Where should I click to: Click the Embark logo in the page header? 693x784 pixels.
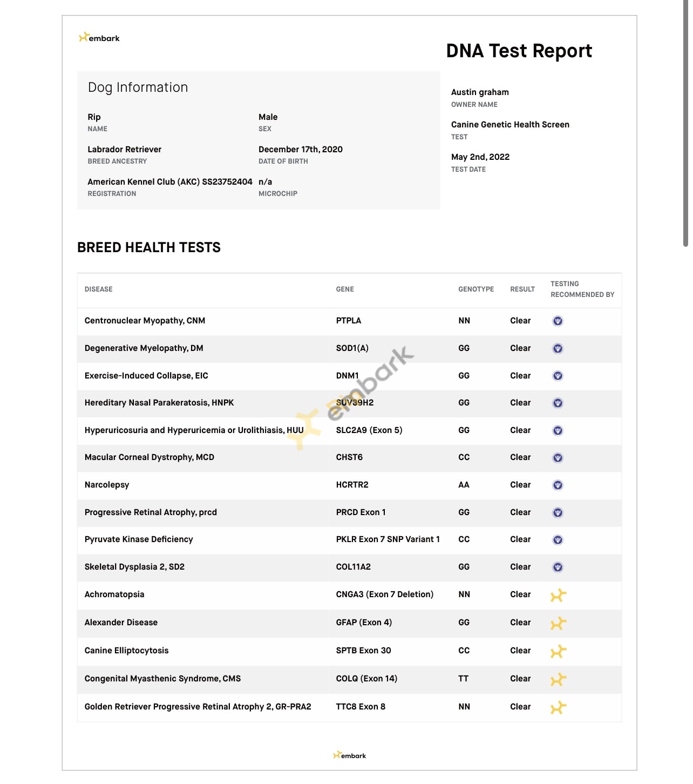[99, 38]
